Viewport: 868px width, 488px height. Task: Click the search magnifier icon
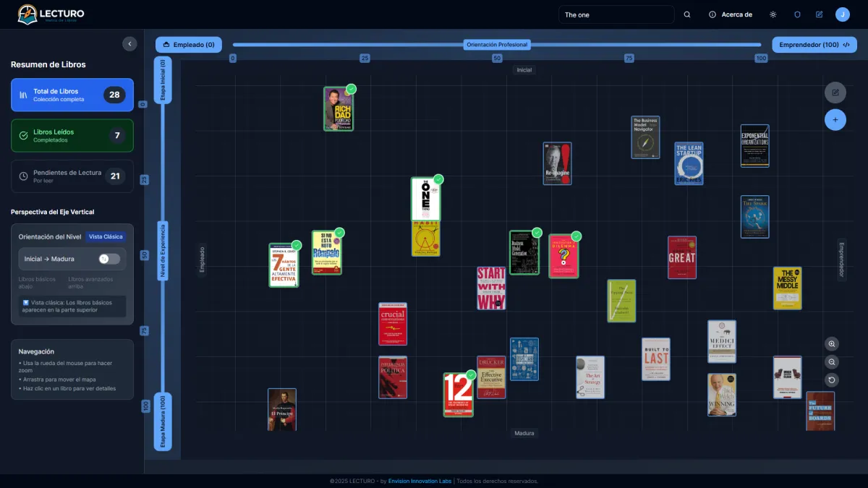pos(687,14)
